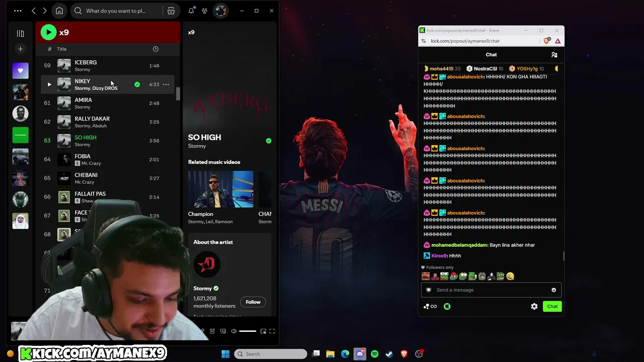Send the message with Chat button

pyautogui.click(x=552, y=307)
